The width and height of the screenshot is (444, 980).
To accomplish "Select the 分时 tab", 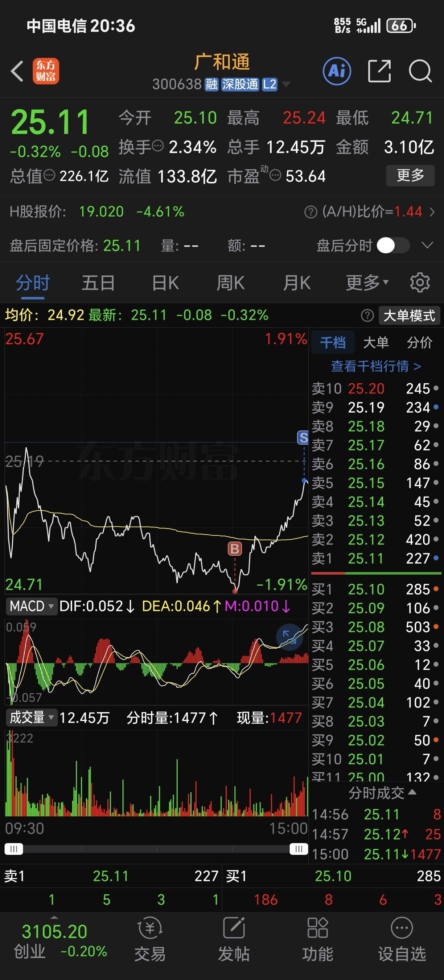I will [33, 283].
